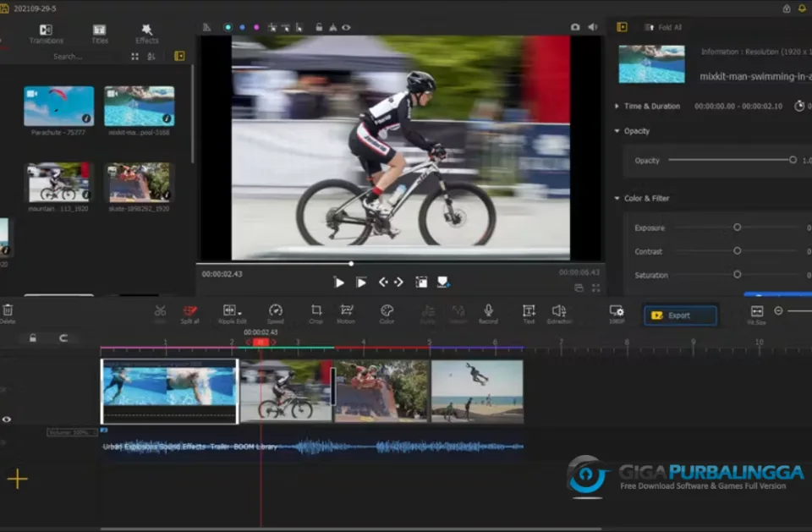Select the Parachute - 75777 clip thumbnail
This screenshot has width=812, height=532.
coord(59,107)
